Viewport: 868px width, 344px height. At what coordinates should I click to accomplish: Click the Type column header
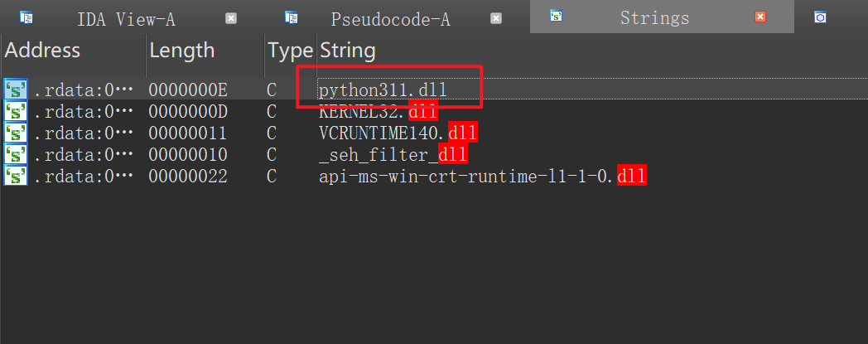(290, 51)
